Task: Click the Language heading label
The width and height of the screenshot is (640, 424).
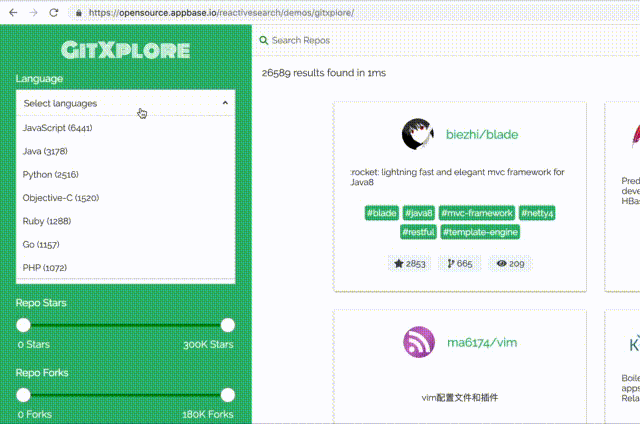Action: tap(39, 79)
